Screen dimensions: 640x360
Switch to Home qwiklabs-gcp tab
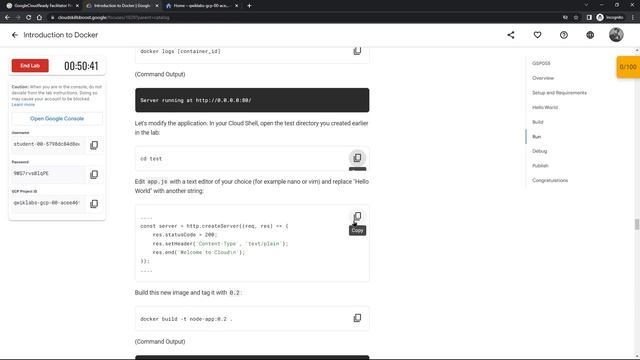coord(200,6)
